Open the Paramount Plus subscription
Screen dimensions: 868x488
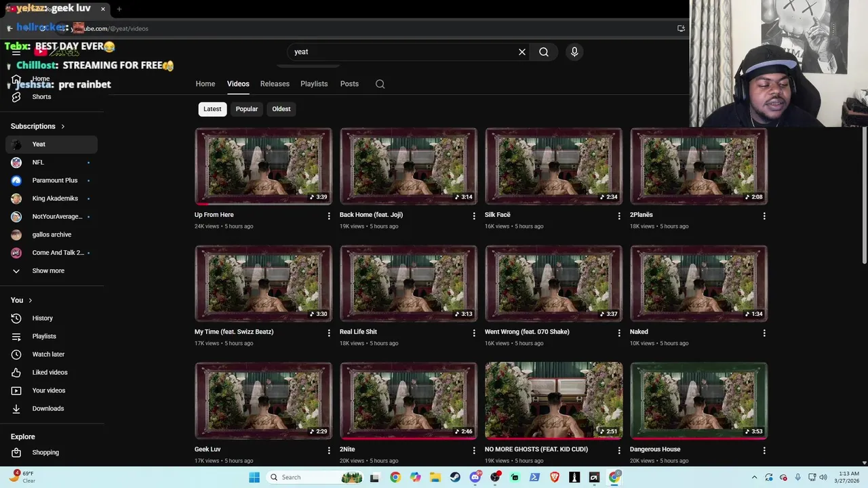pyautogui.click(x=52, y=180)
